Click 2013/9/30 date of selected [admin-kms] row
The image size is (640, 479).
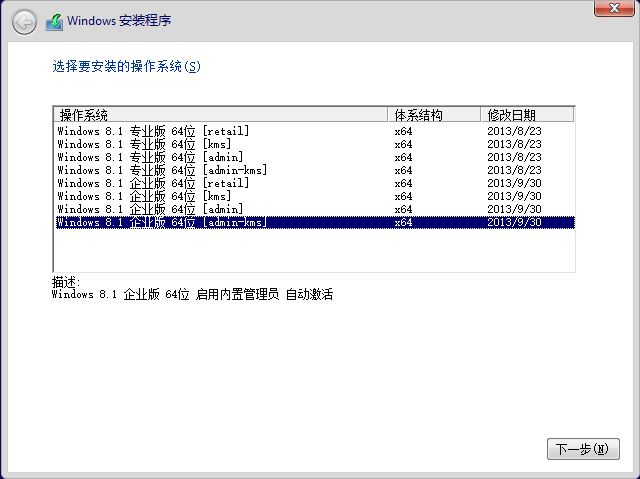coord(514,222)
